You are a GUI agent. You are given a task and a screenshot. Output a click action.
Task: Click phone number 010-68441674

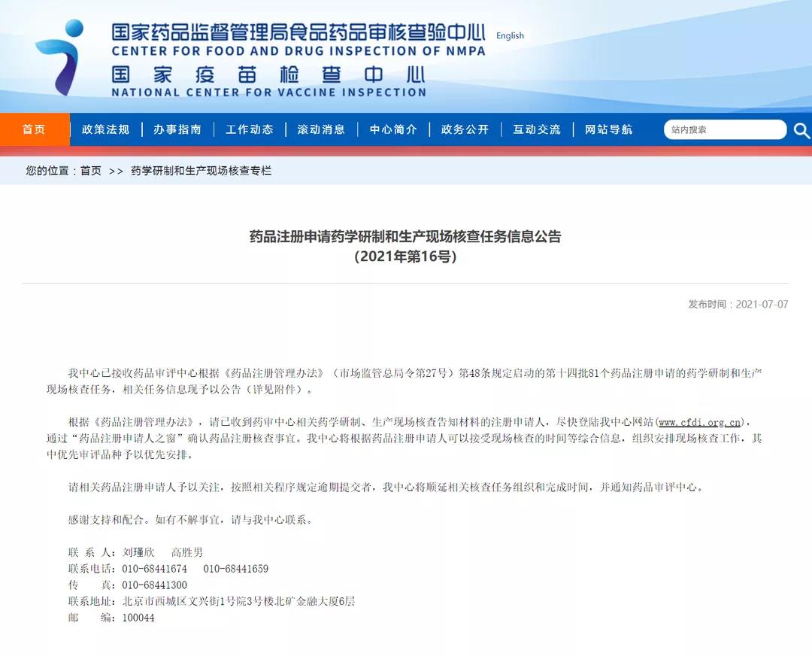pos(154,569)
